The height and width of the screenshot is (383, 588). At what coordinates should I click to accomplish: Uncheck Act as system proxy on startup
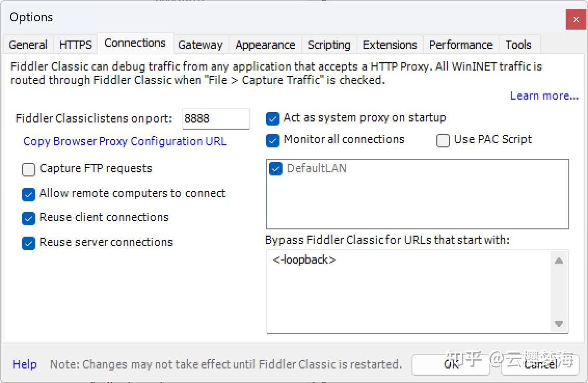pos(272,118)
